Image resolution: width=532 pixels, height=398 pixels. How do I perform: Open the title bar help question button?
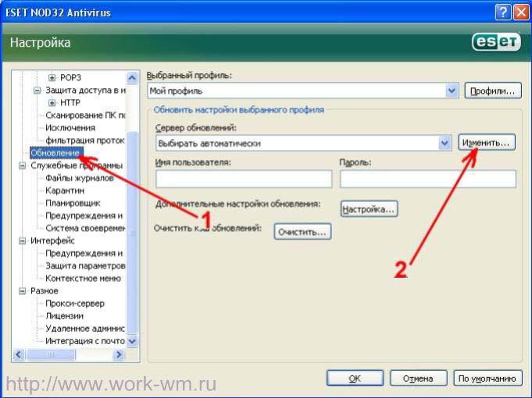[503, 13]
